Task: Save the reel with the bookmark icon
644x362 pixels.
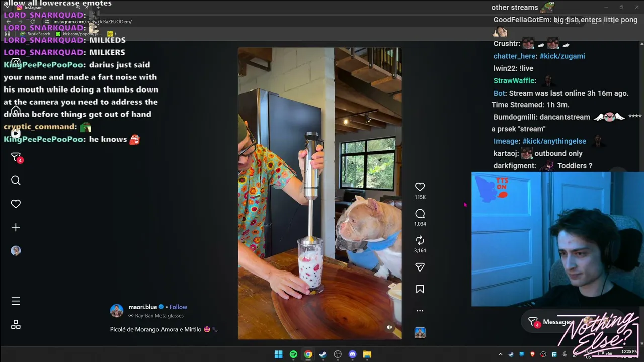Action: point(420,289)
